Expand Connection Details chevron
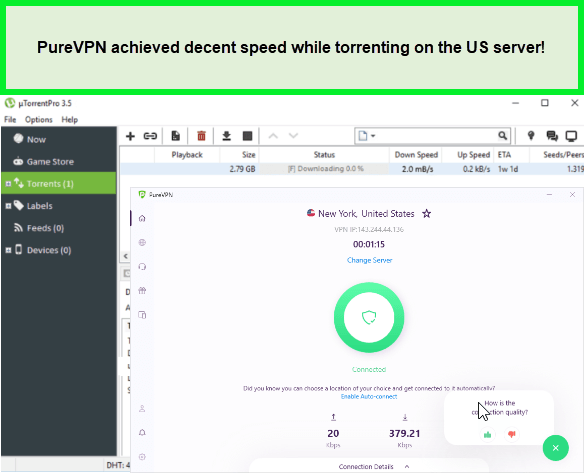584x473 pixels. click(407, 466)
